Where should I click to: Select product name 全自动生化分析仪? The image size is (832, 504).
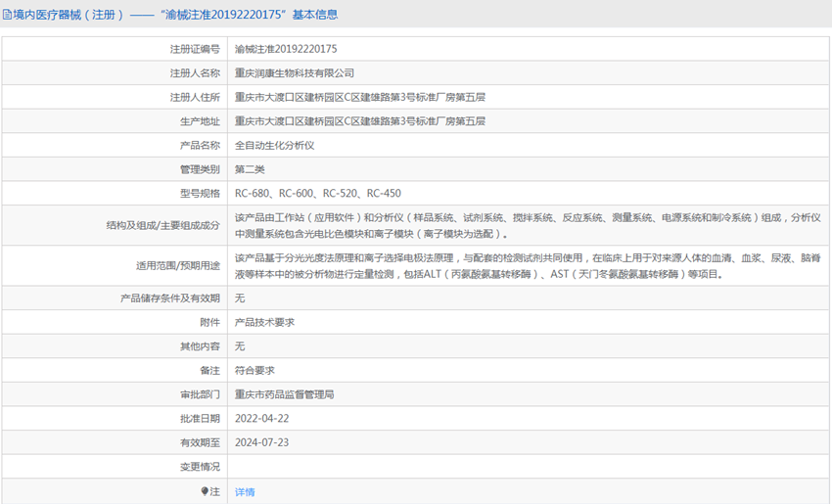point(274,145)
